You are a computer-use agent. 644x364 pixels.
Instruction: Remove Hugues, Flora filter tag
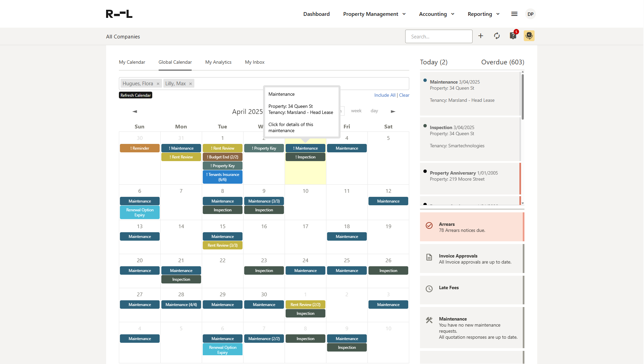(158, 84)
